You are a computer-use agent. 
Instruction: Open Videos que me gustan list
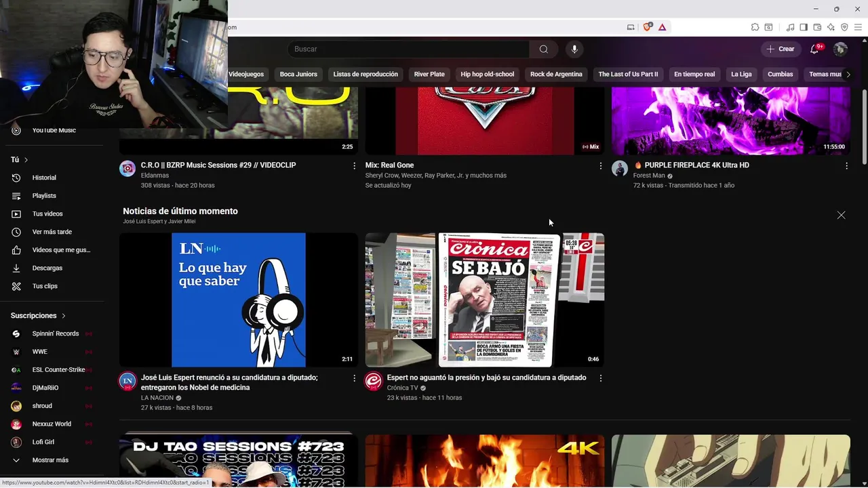[52, 250]
